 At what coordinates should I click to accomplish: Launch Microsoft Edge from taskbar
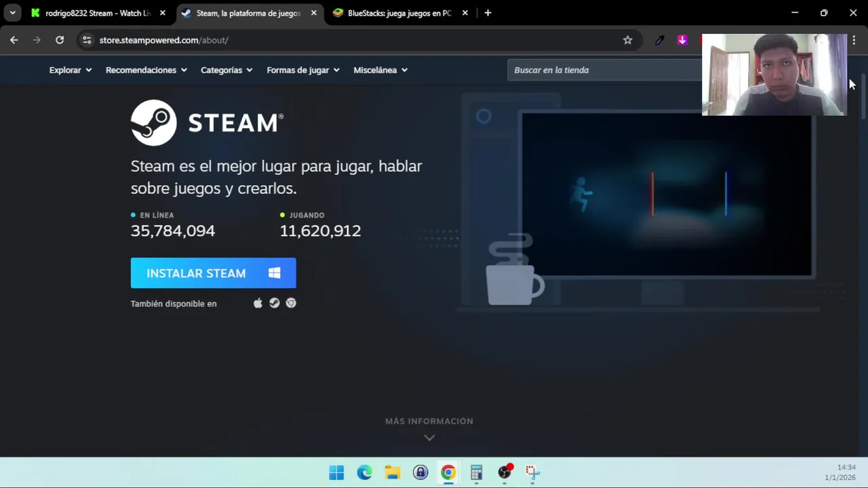pos(364,472)
